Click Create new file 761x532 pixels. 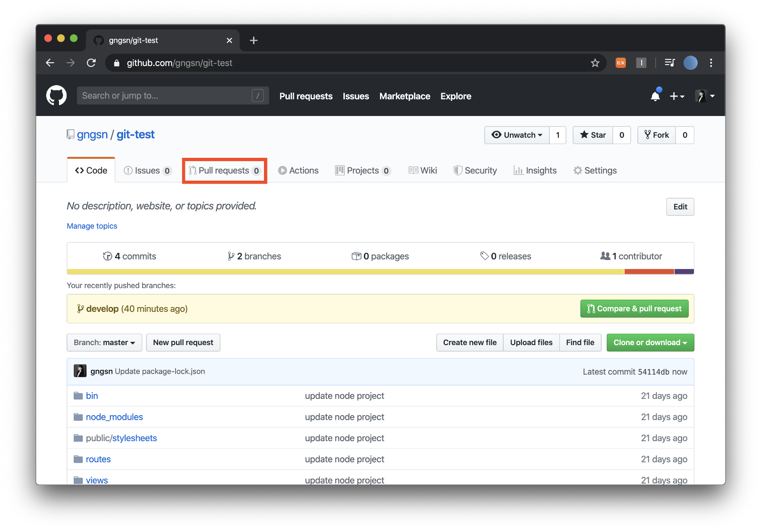tap(470, 342)
